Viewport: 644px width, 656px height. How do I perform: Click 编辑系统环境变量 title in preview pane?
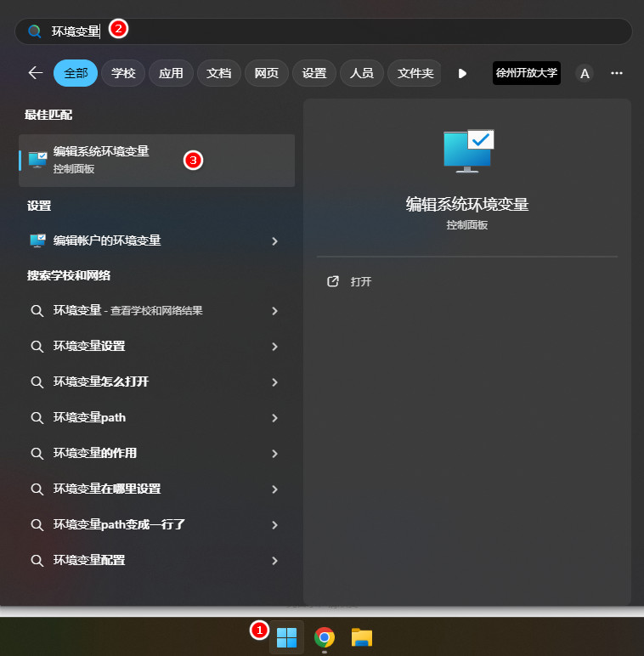[x=467, y=205]
